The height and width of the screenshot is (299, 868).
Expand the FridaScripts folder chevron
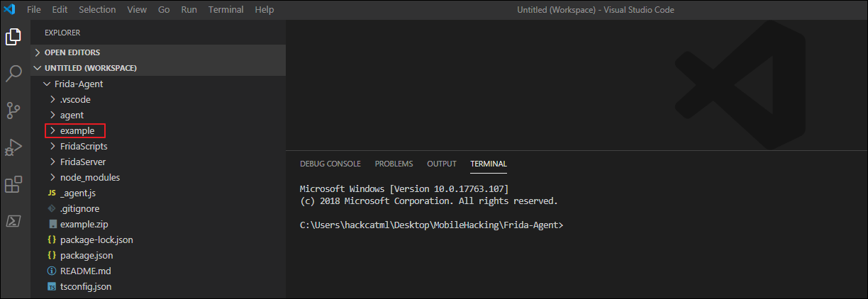tap(52, 146)
